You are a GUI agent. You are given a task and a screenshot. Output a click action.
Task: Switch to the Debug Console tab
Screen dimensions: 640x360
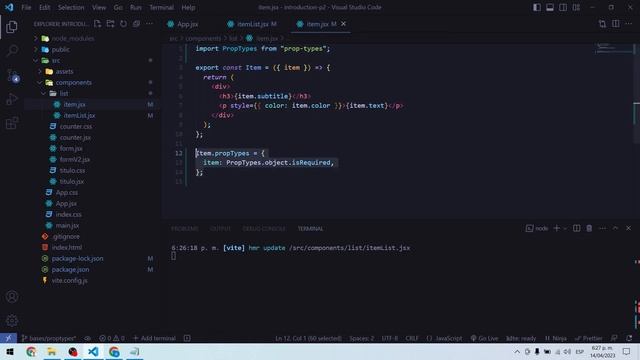[x=264, y=229]
